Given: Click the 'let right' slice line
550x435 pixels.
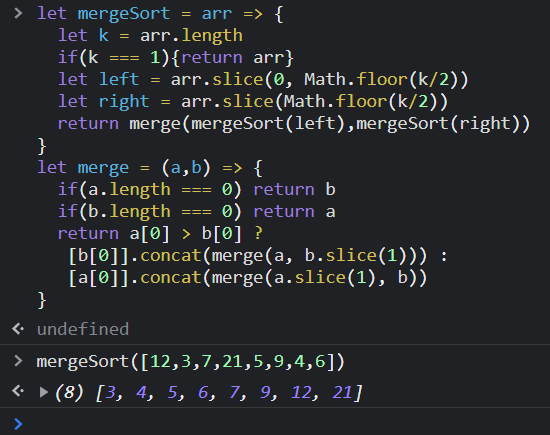Looking at the screenshot, I should (253, 101).
